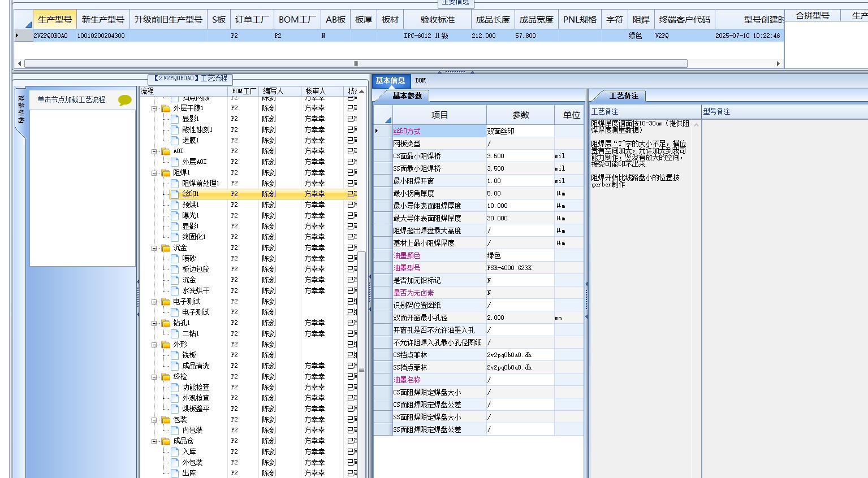The height and width of the screenshot is (478, 868).
Task: Click the page icon beside 喷砂
Action: tap(175, 258)
